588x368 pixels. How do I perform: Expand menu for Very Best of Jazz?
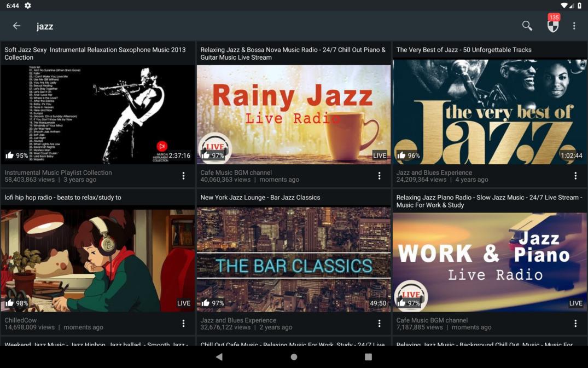(x=575, y=176)
